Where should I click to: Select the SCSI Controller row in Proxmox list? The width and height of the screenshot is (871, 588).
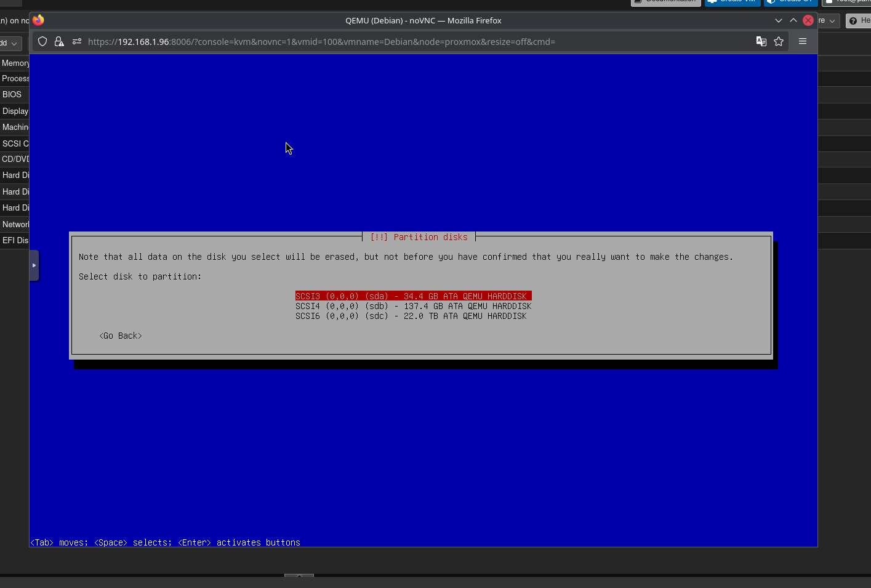pyautogui.click(x=15, y=143)
